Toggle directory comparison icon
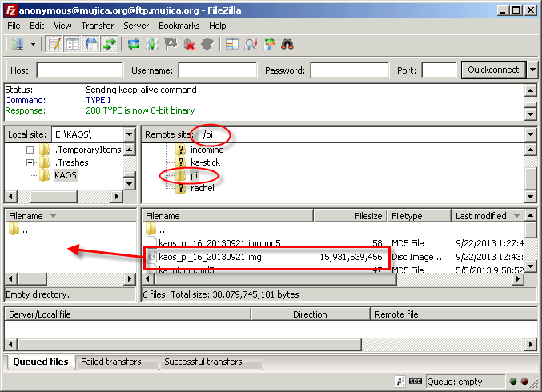This screenshot has width=542, height=392. [251, 45]
